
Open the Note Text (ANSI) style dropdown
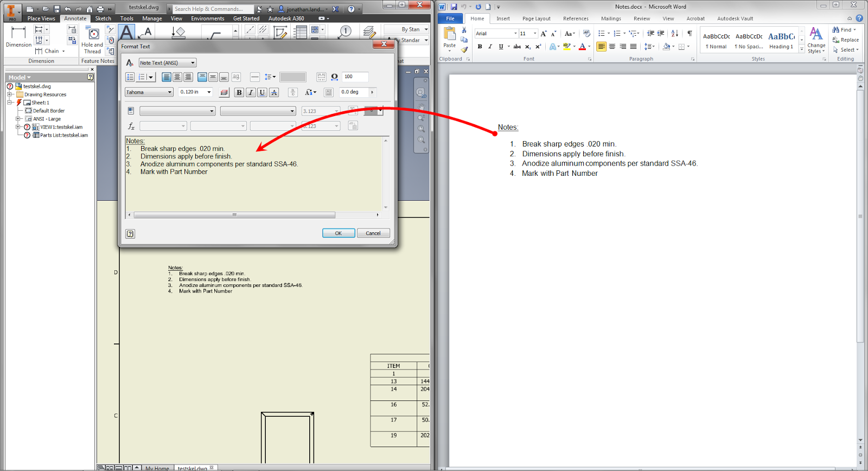[x=193, y=63]
